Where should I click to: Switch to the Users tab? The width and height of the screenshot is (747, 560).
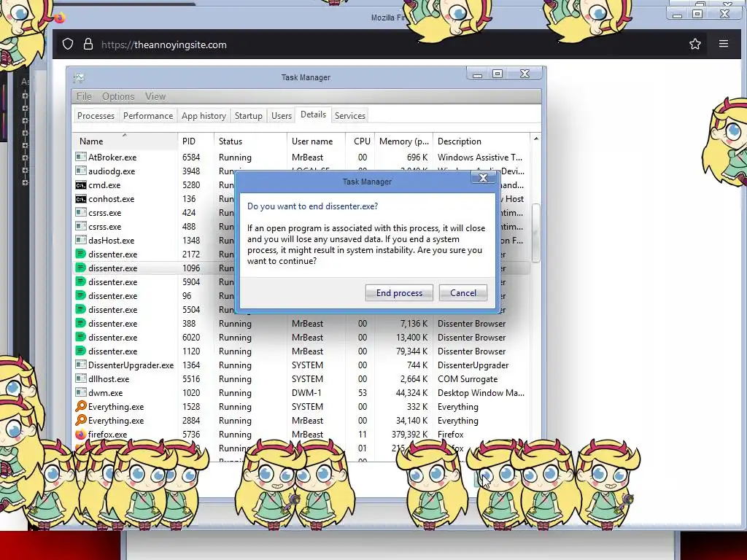pyautogui.click(x=282, y=116)
